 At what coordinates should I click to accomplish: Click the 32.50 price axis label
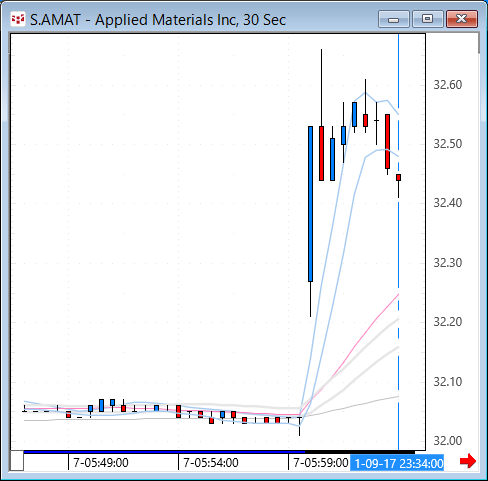pyautogui.click(x=448, y=144)
